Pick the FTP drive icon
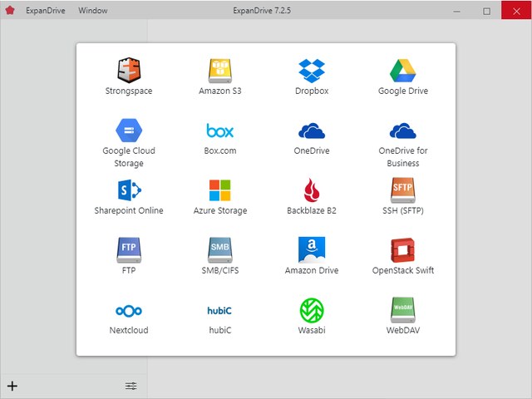This screenshot has width=532, height=399. [129, 249]
